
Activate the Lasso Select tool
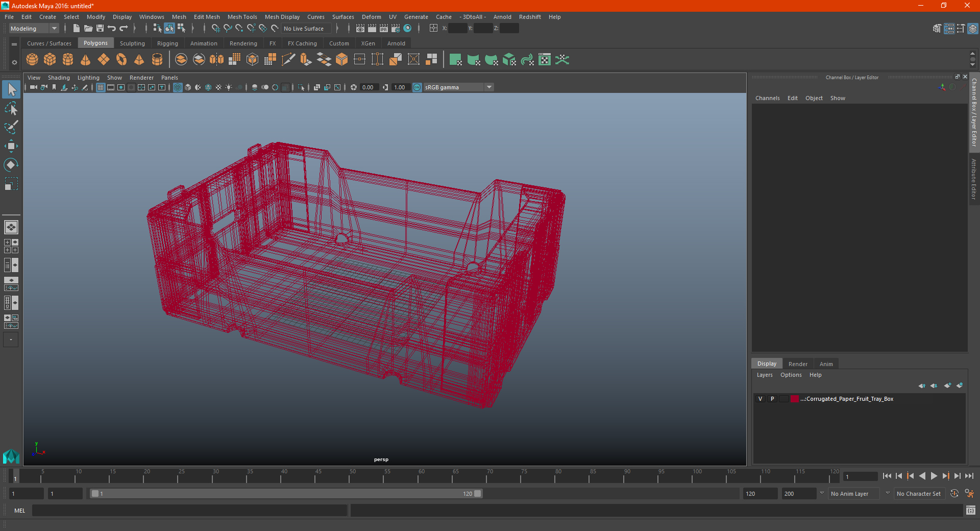tap(11, 108)
